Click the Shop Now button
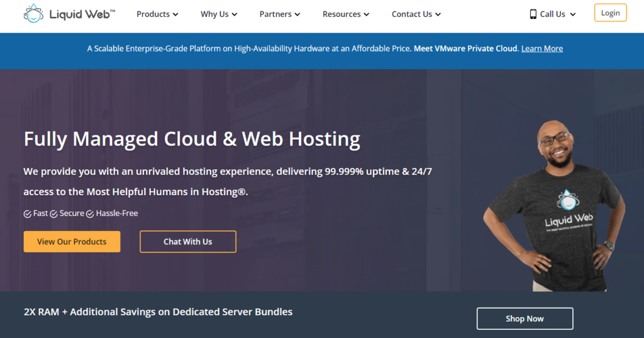This screenshot has height=338, width=644. pyautogui.click(x=525, y=318)
